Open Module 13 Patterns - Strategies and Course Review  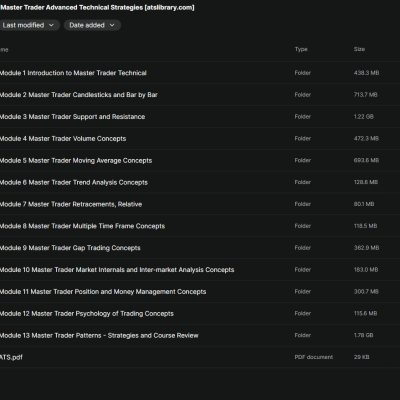99,336
